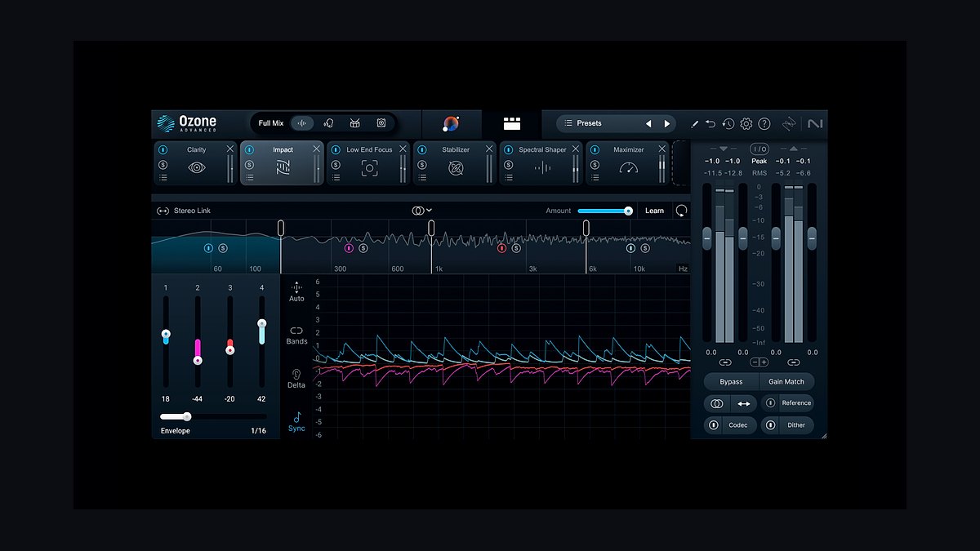Open the Codec button
Image resolution: width=980 pixels, height=551 pixels.
pyautogui.click(x=737, y=425)
